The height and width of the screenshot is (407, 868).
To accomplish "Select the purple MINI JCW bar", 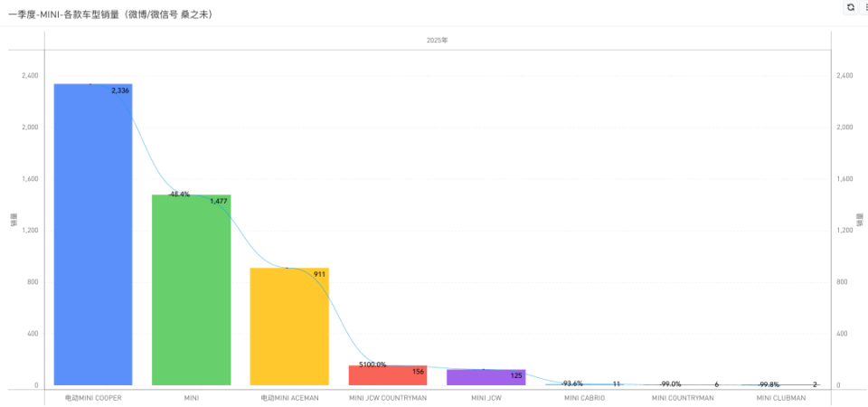I will coord(486,377).
